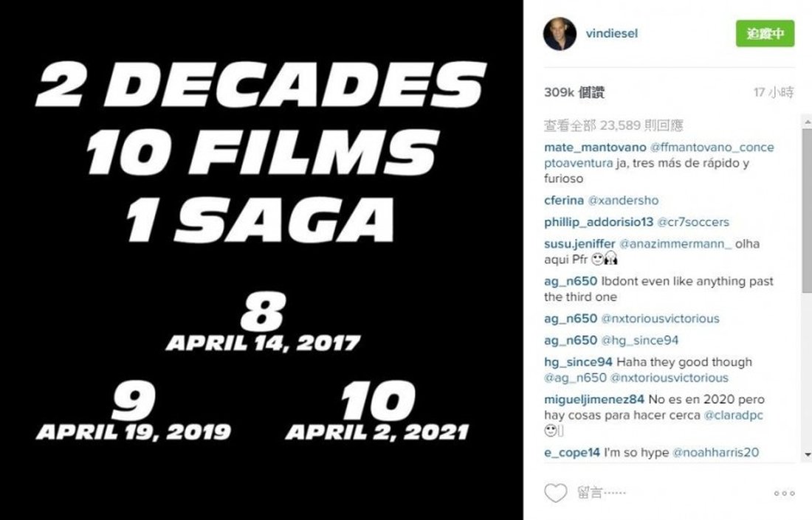
Task: Open migueljimenez84's profile
Action: pyautogui.click(x=595, y=401)
